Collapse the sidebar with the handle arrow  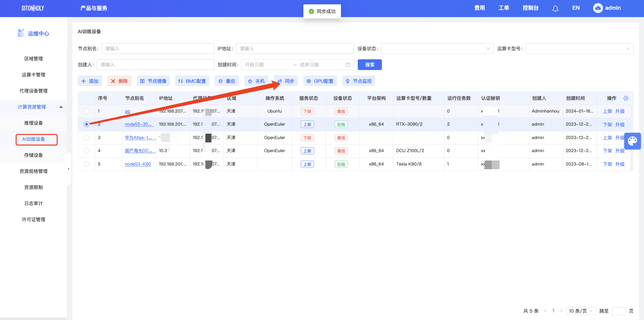pos(68,169)
